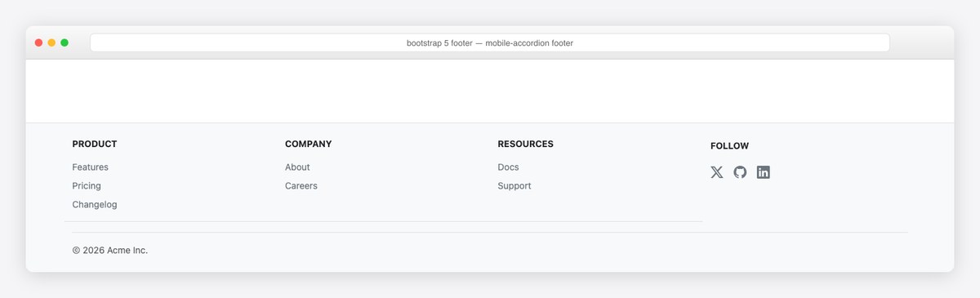Maximize window with green button

point(65,42)
